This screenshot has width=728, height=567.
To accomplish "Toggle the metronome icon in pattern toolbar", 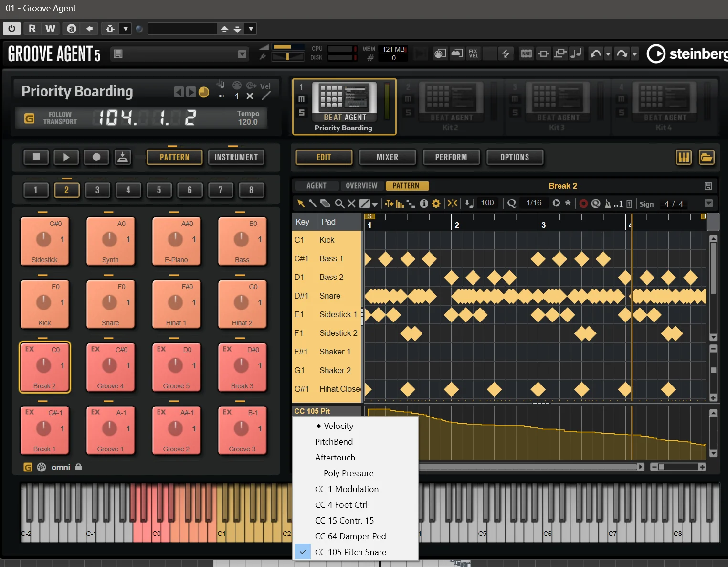I will (608, 203).
